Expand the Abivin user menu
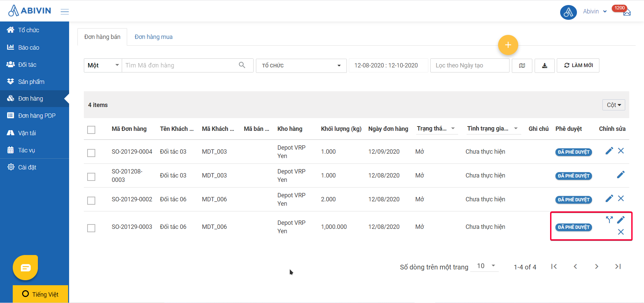The height and width of the screenshot is (303, 644). 595,11
